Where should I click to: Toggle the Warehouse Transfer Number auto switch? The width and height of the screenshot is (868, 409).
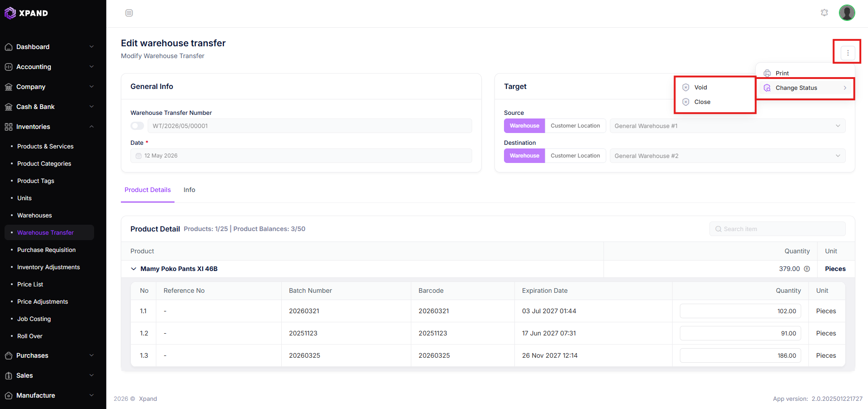point(137,126)
